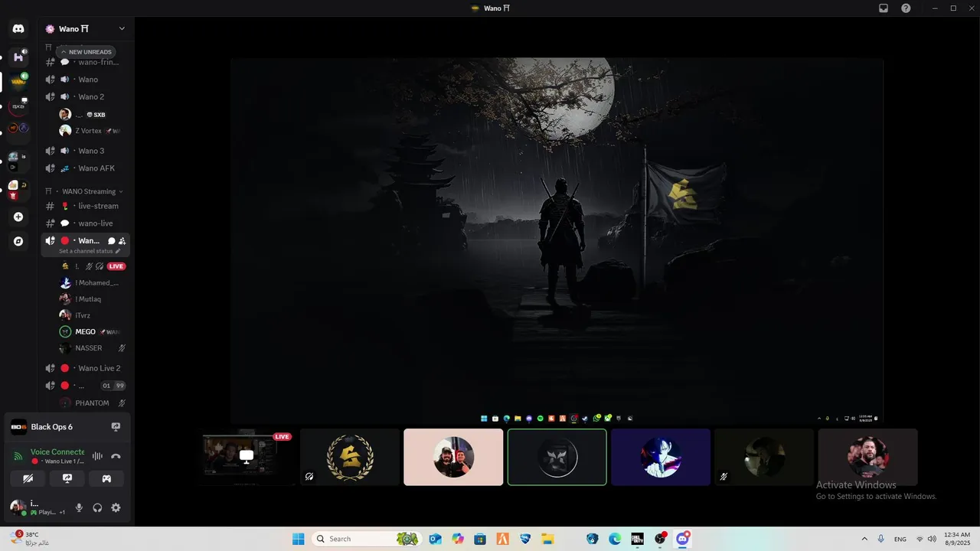Open the activities game controller button

pyautogui.click(x=106, y=478)
